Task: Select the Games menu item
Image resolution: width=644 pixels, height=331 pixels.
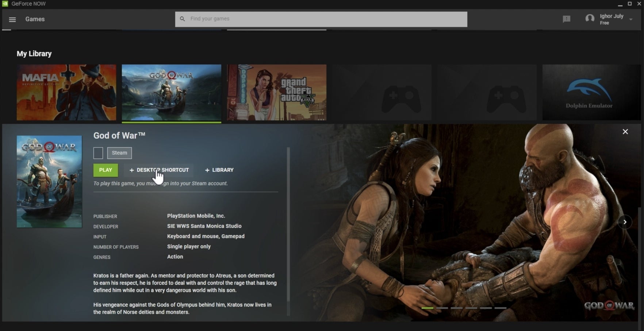Action: point(35,19)
